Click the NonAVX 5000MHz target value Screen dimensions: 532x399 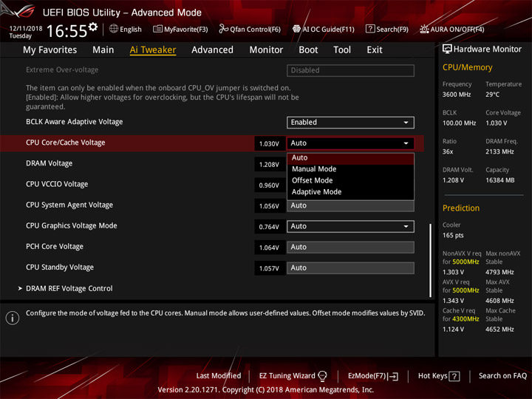(465, 262)
